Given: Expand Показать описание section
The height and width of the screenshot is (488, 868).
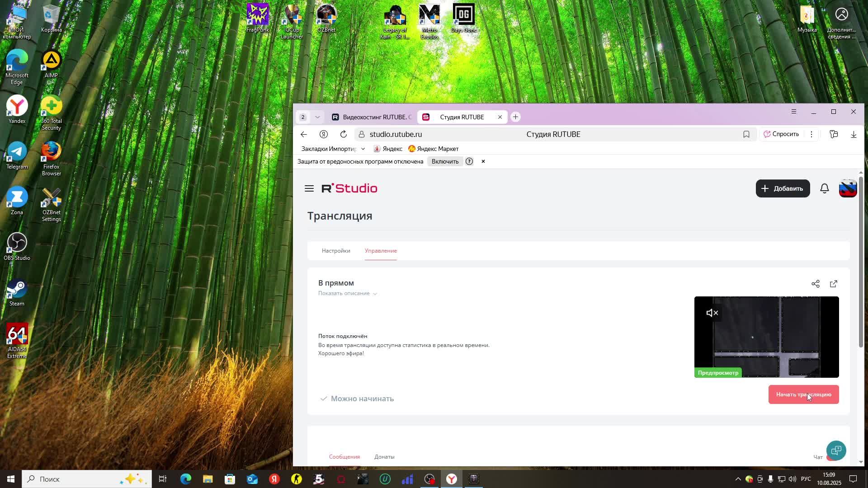Looking at the screenshot, I should [347, 293].
